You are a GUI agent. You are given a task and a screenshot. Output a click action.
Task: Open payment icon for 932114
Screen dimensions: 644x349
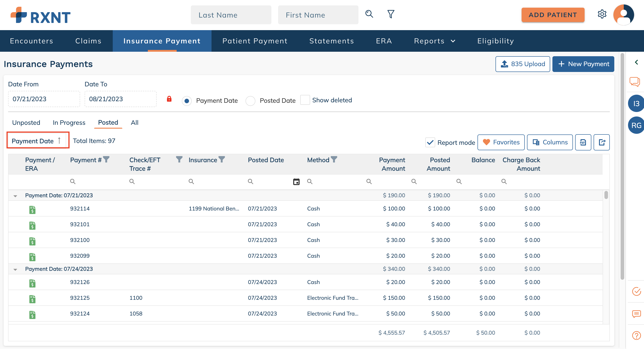tap(32, 210)
